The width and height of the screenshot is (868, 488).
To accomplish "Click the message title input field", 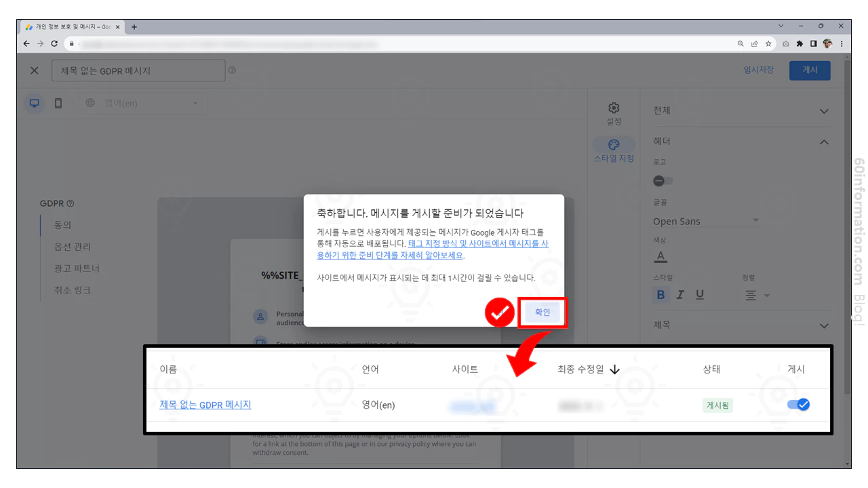I will 138,70.
